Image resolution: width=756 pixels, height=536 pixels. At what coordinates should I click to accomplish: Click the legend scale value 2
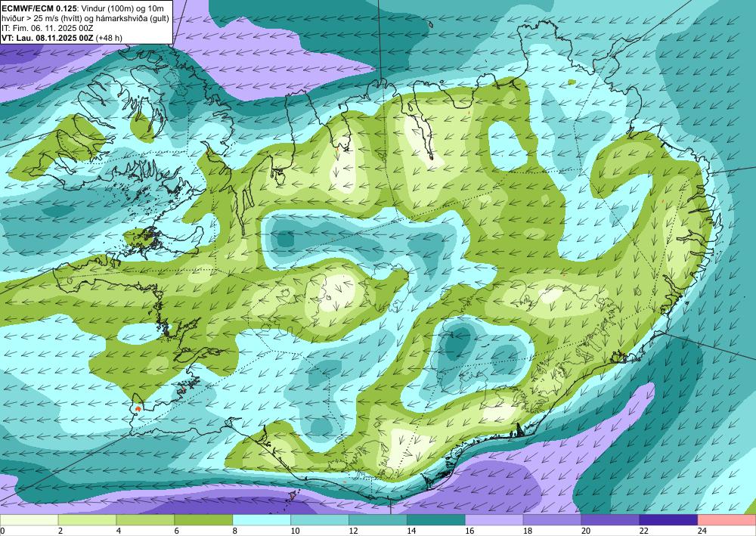[x=60, y=531]
